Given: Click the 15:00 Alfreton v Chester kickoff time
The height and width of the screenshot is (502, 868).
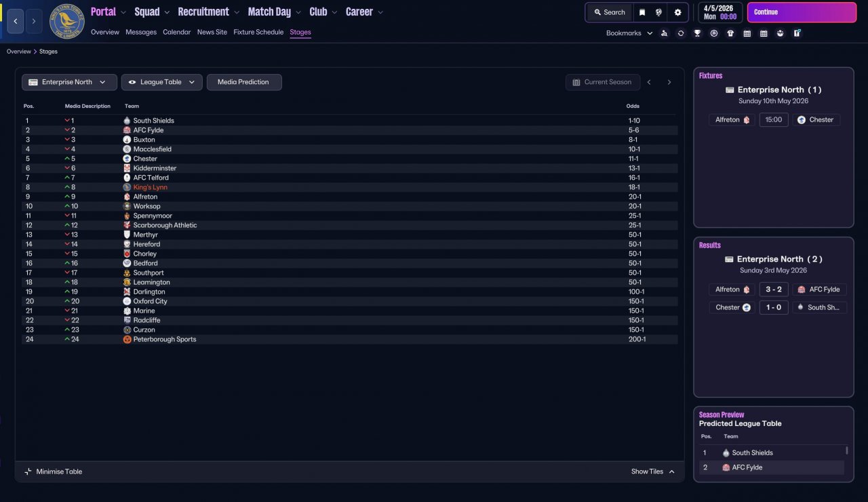Looking at the screenshot, I should point(774,120).
